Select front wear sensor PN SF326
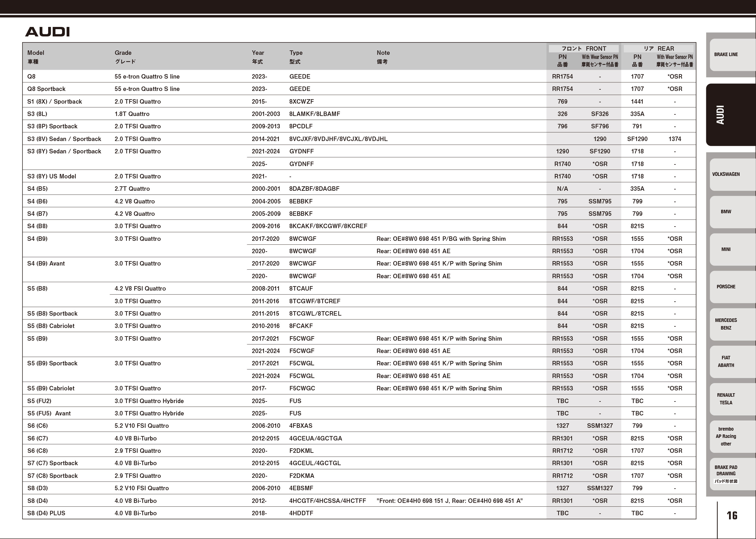756x539 pixels. tap(600, 114)
